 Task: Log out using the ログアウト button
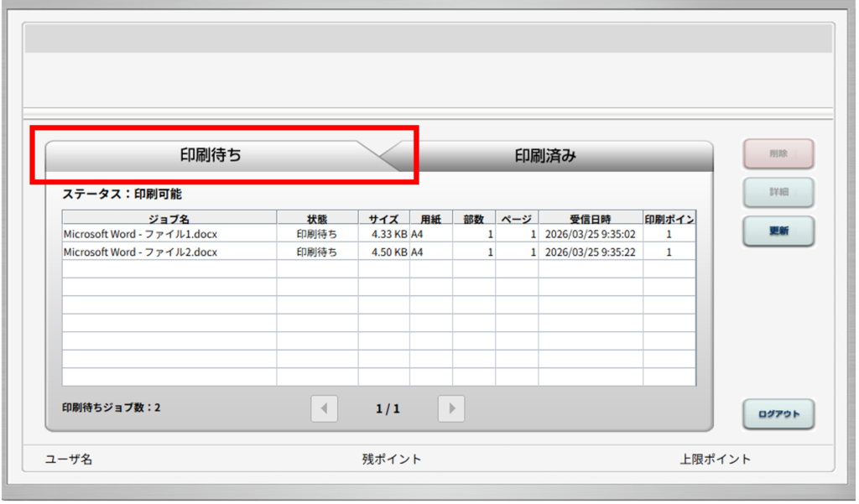[x=778, y=414]
